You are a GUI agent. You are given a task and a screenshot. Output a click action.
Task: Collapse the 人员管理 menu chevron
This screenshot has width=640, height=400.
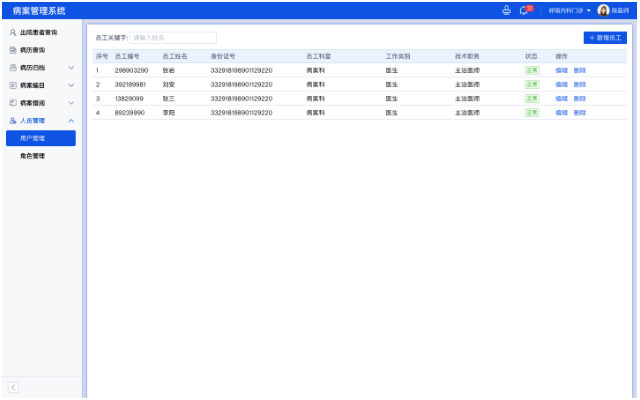[71, 121]
